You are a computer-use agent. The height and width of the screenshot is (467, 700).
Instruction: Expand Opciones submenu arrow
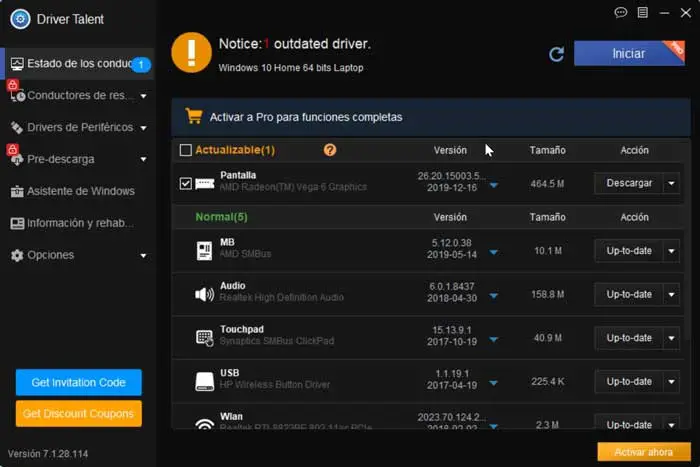[x=143, y=256]
